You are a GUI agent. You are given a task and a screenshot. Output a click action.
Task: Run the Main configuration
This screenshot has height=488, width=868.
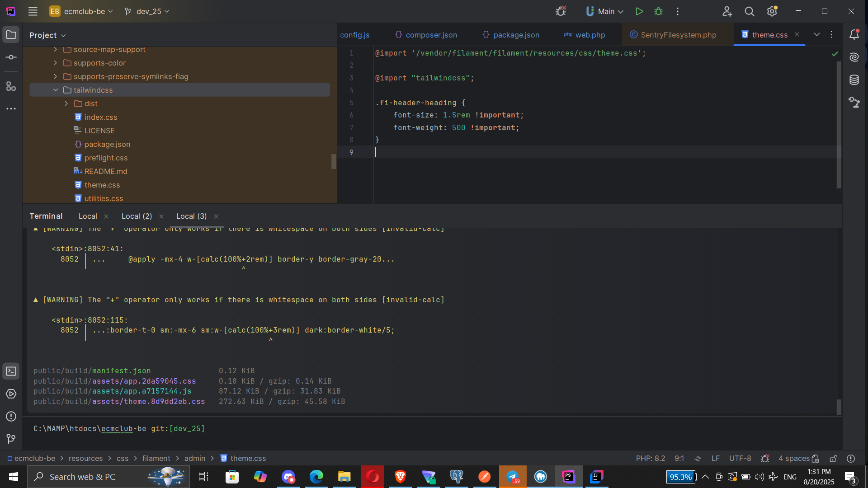[639, 11]
